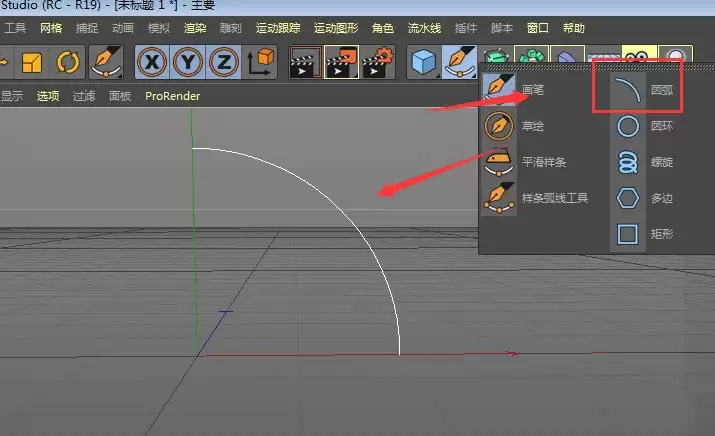Select 画笔 pen tool in popup
Image resolution: width=715 pixels, height=436 pixels.
pos(514,90)
